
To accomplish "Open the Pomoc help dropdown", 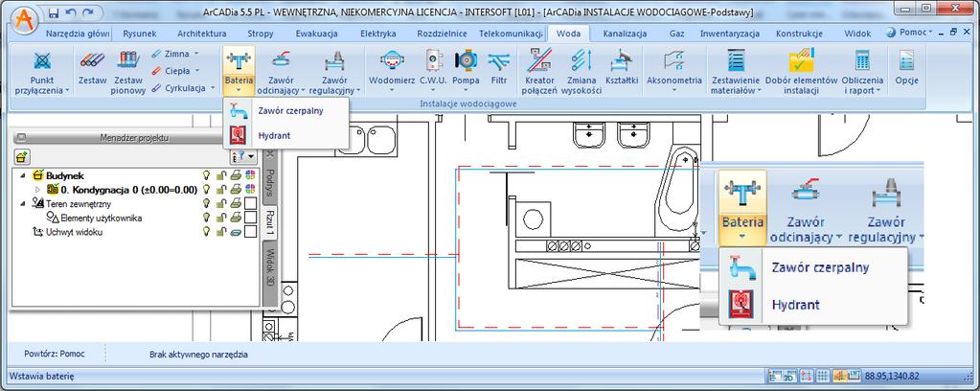I will tap(911, 32).
